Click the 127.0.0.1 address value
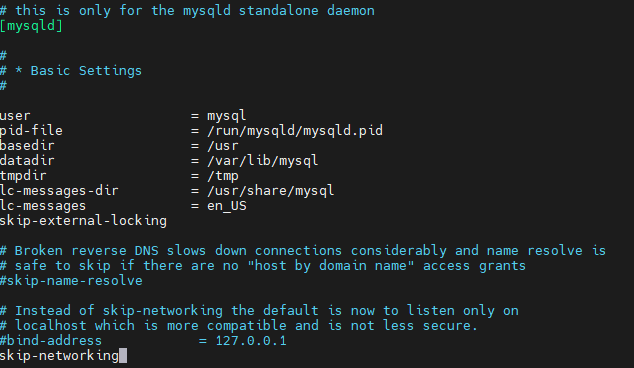Viewport: 634px width, 368px height. click(x=251, y=341)
